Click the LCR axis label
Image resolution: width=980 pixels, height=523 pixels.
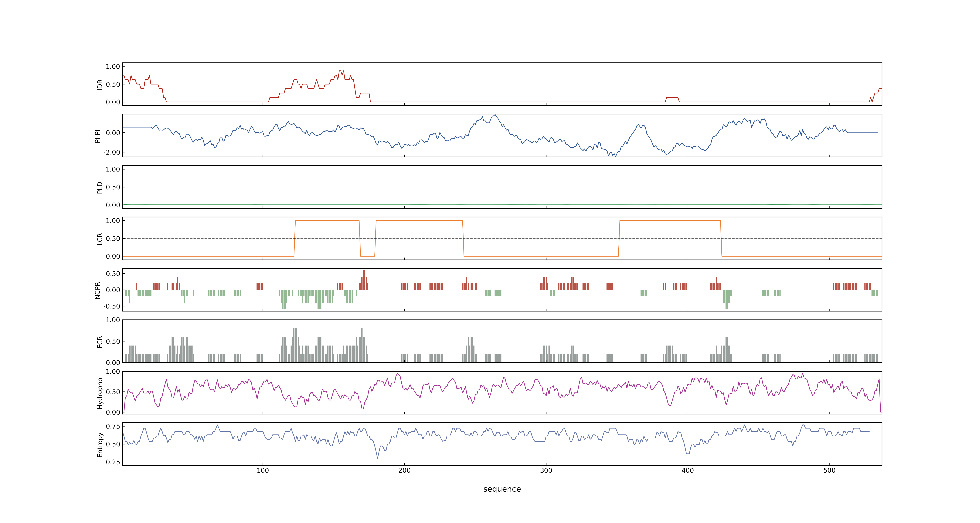pyautogui.click(x=100, y=239)
